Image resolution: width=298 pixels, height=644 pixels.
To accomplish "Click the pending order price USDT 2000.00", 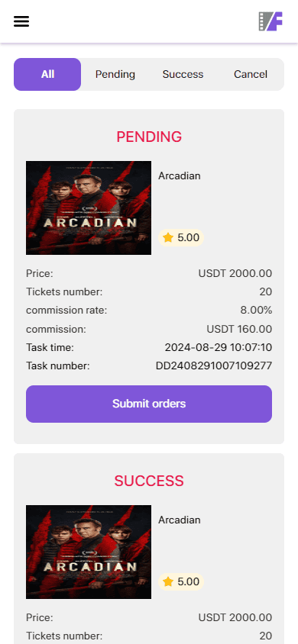I will click(235, 273).
